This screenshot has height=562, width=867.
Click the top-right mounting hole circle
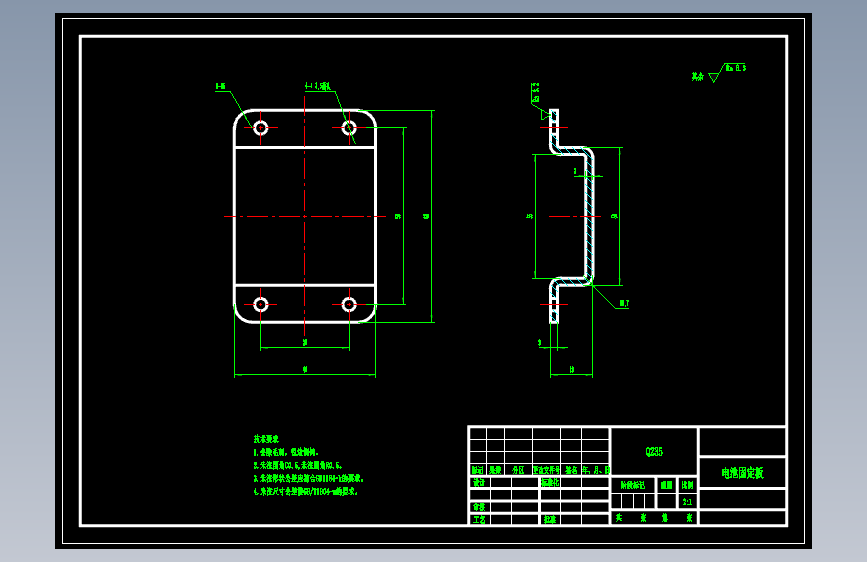coord(349,128)
